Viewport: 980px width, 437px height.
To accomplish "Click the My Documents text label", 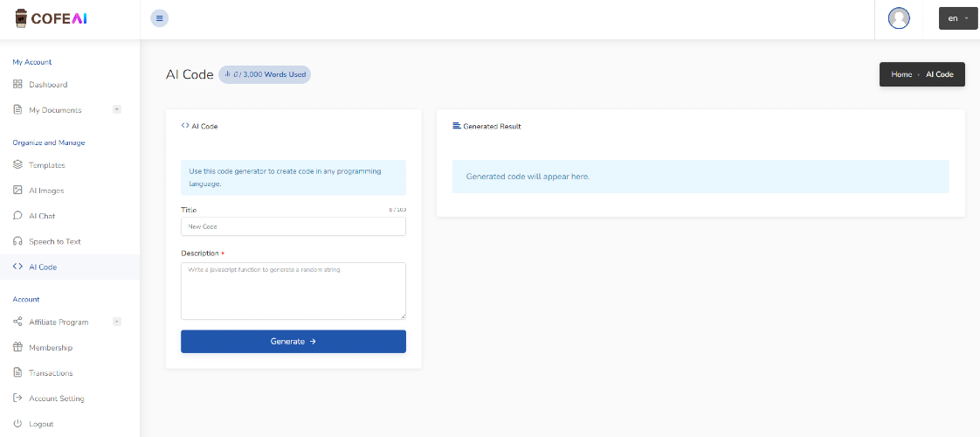I will [x=55, y=110].
